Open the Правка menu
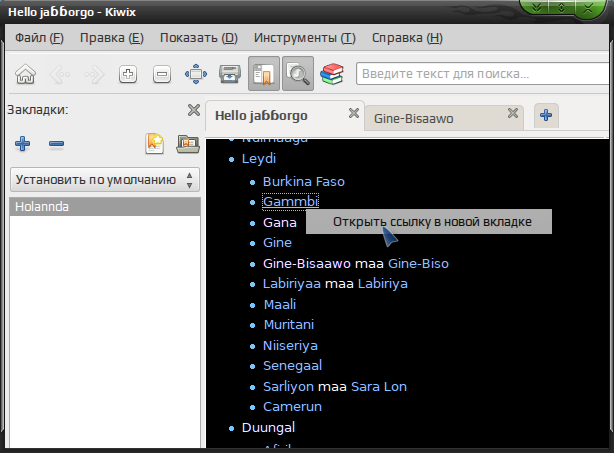This screenshot has width=614, height=453. 112,38
